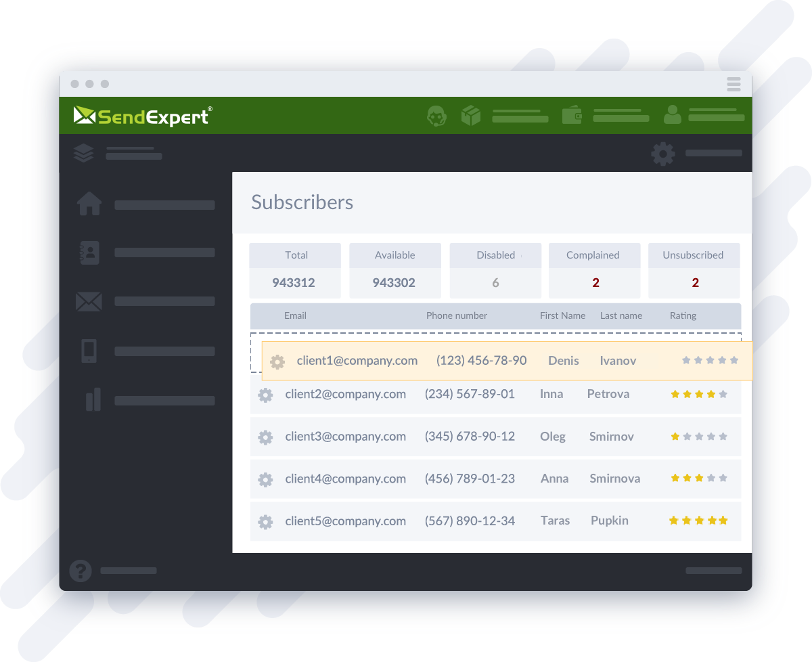
Task: Open the hamburger menu in title bar
Action: [734, 84]
